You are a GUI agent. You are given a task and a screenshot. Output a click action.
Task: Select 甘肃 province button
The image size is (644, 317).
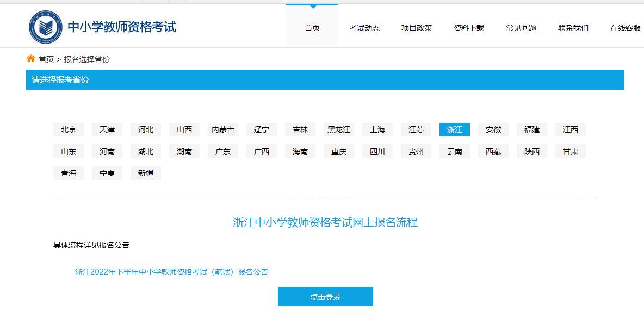coord(571,151)
